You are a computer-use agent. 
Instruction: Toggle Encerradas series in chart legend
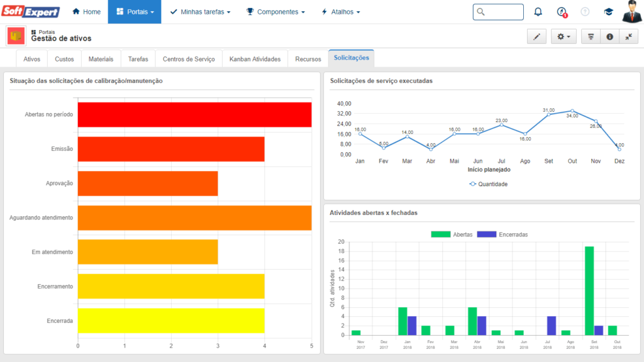coord(502,234)
